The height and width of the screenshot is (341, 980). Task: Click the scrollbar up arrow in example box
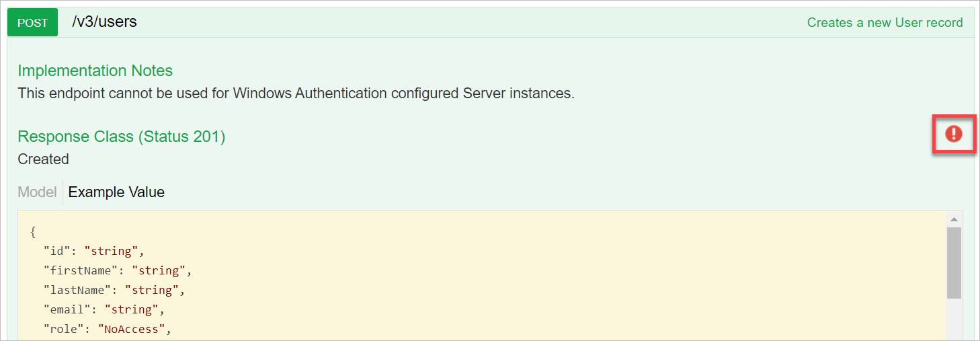point(954,219)
